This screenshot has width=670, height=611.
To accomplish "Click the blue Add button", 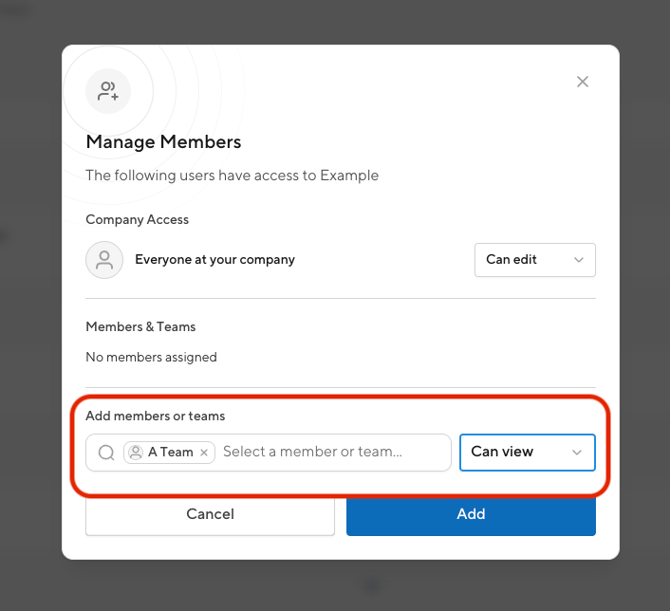I will coord(471,516).
